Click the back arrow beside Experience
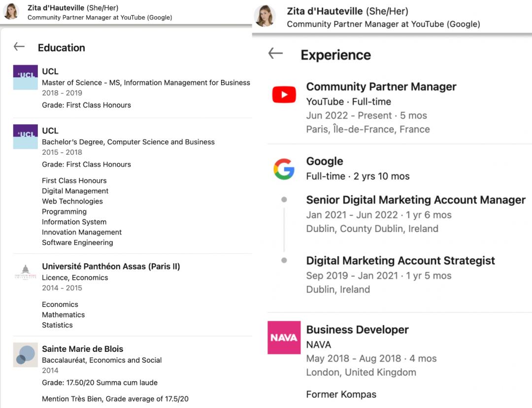Image resolution: width=532 pixels, height=408 pixels. [x=275, y=54]
